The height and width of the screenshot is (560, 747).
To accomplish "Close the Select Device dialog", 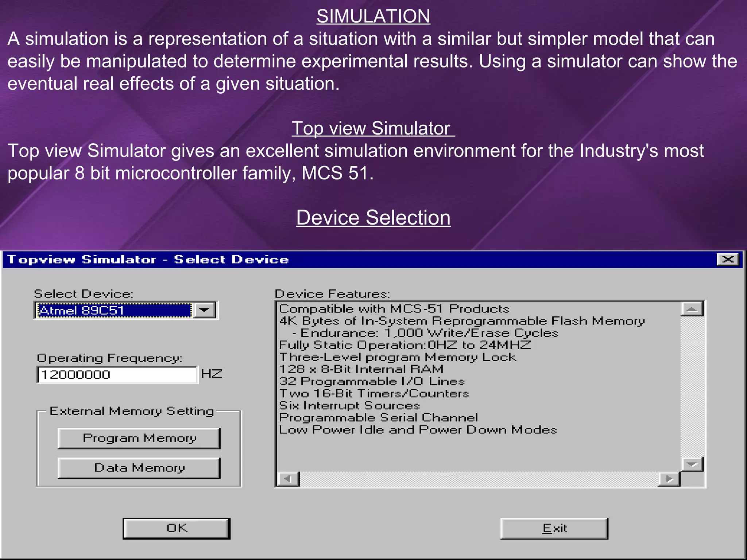I will pyautogui.click(x=728, y=260).
